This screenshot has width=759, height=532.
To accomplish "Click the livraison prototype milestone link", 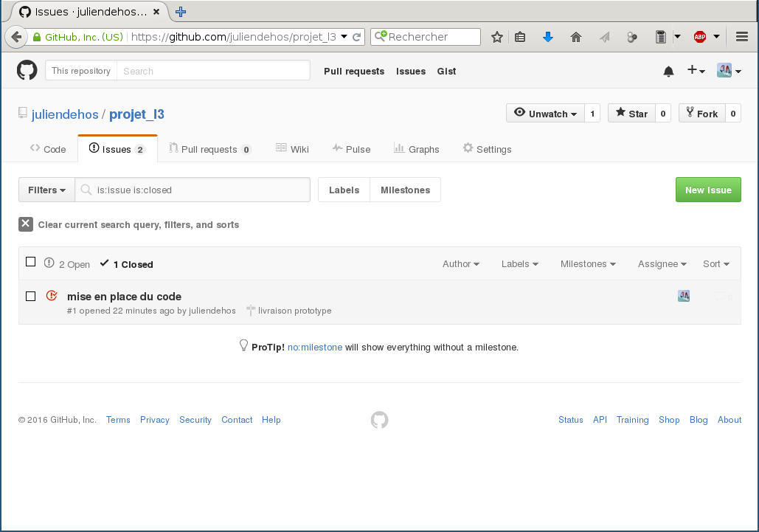I will (x=294, y=311).
